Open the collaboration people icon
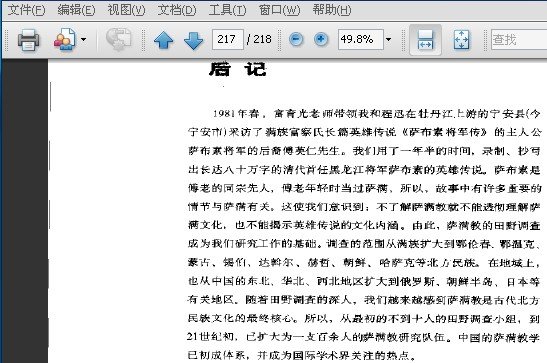 [x=65, y=39]
